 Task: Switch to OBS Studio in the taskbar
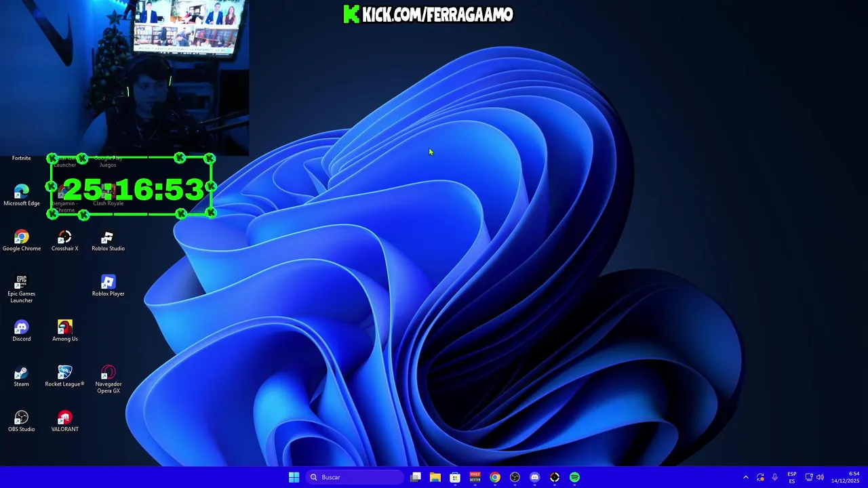(x=515, y=477)
